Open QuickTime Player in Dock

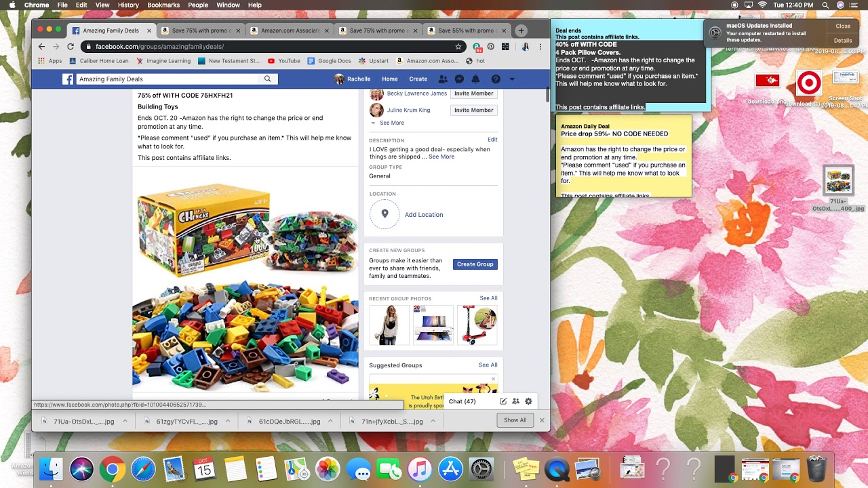pyautogui.click(x=558, y=469)
